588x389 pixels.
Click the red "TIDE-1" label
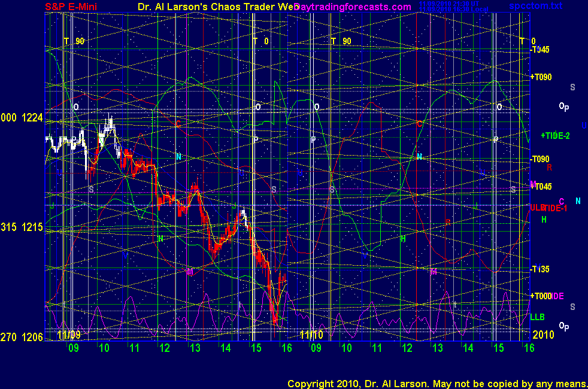click(556, 208)
